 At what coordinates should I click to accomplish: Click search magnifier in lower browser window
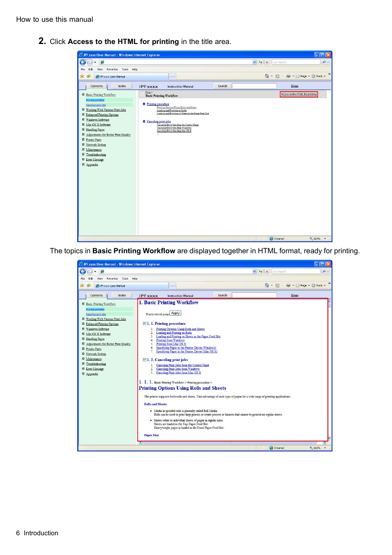324,271
